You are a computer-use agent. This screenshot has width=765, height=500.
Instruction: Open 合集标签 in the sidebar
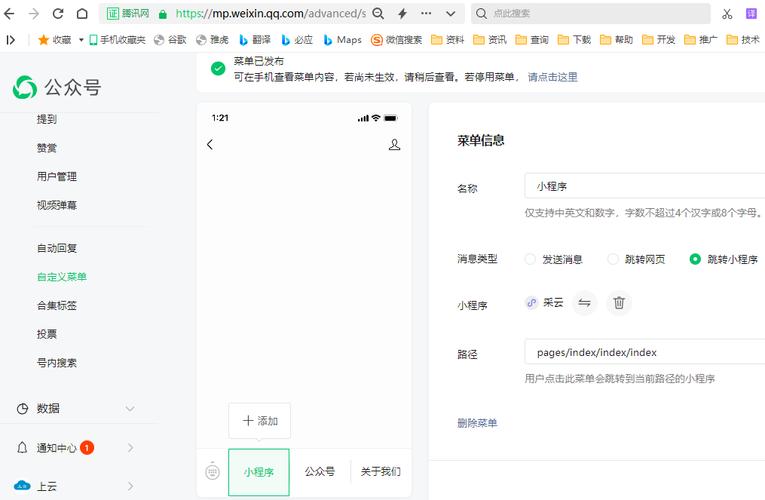[x=57, y=306]
